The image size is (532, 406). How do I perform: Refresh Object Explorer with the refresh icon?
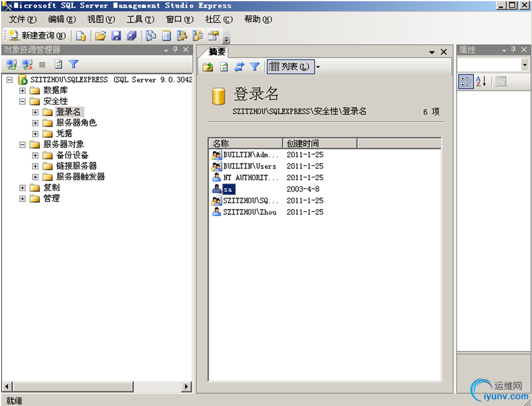click(x=59, y=64)
